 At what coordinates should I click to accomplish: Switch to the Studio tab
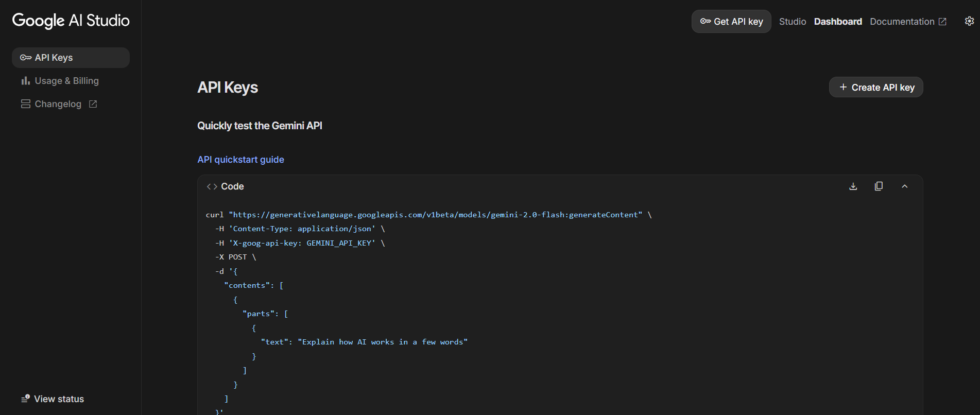tap(792, 21)
